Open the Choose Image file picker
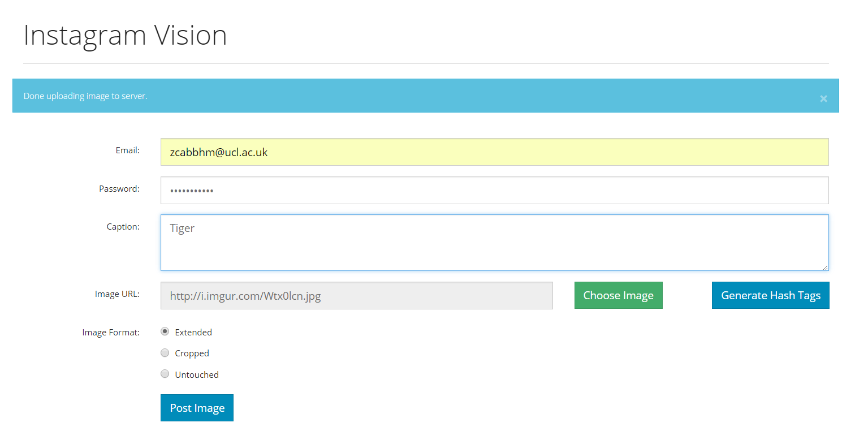The width and height of the screenshot is (868, 444). 618,295
